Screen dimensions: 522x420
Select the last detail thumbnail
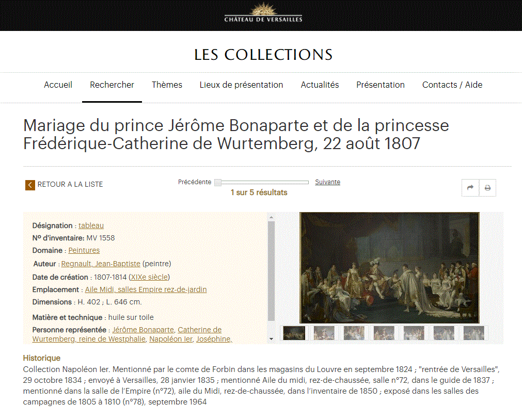[x=474, y=333]
